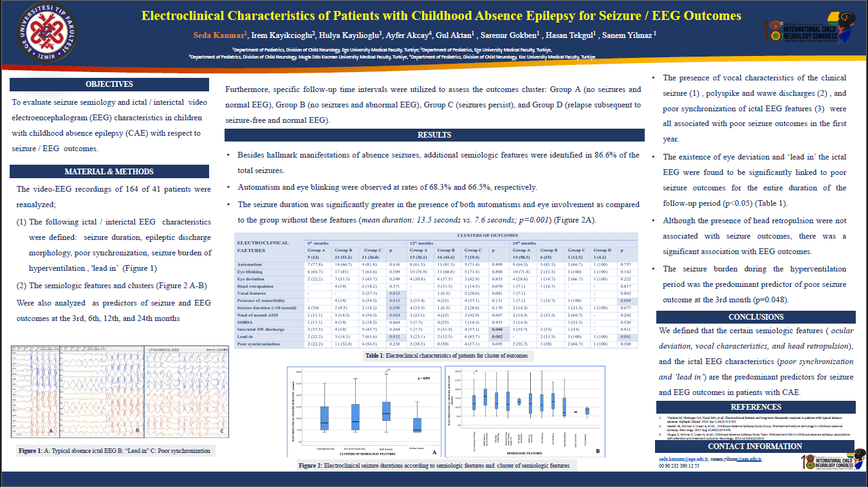Click EEG panel A, typical absence ictal EEG
The width and height of the screenshot is (868, 487).
coord(35,392)
